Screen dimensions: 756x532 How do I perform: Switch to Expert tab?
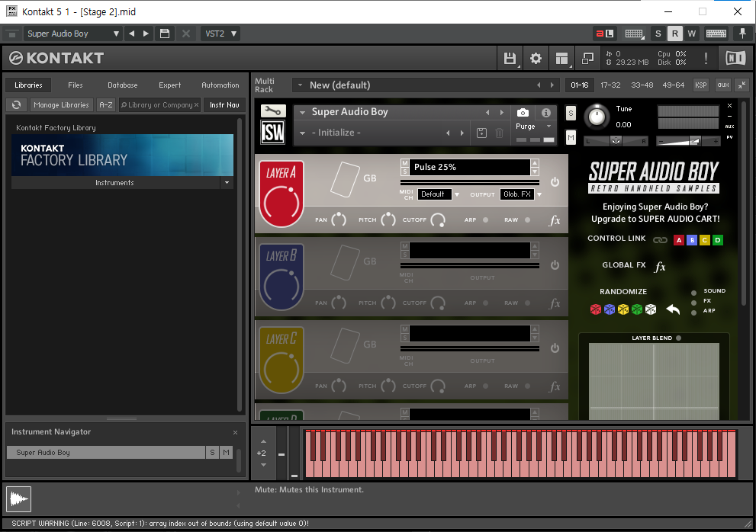coord(169,85)
